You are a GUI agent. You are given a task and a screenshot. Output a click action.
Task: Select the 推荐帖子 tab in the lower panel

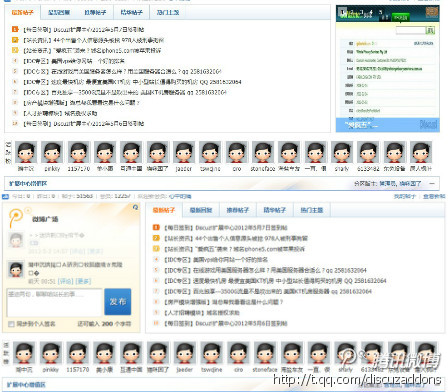pyautogui.click(x=238, y=210)
